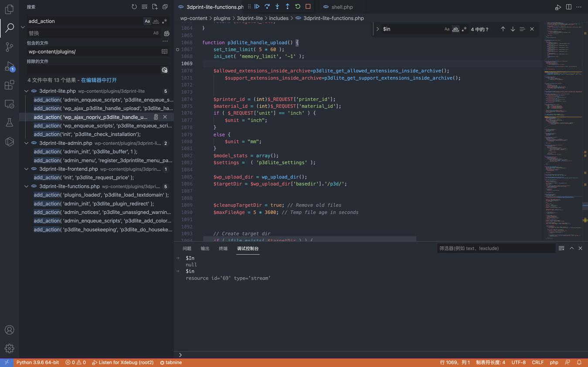
Task: Click the 在编辑器中打开 link
Action: point(99,80)
